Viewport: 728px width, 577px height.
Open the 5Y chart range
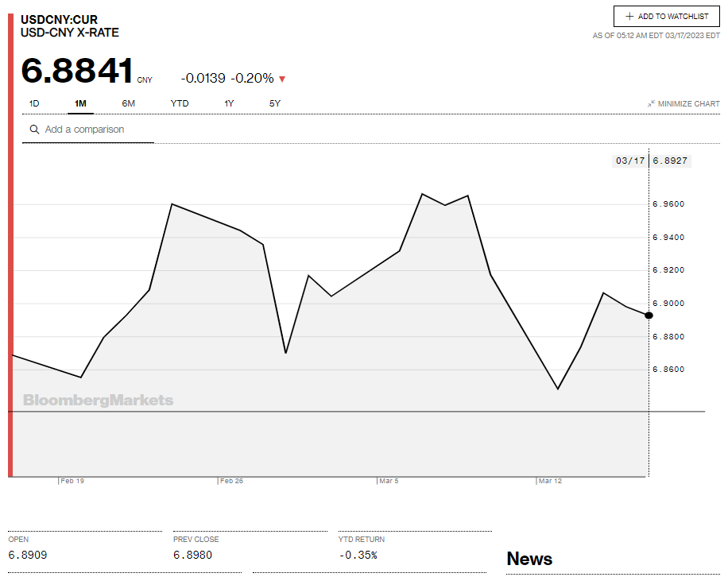pos(275,103)
